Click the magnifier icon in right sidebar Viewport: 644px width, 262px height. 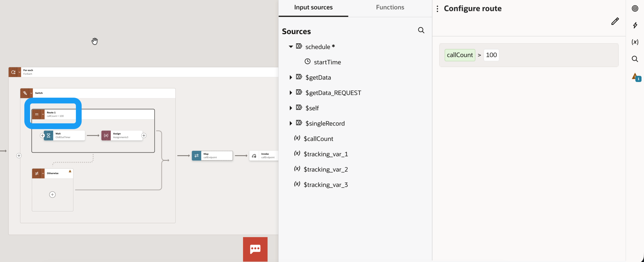(x=635, y=59)
